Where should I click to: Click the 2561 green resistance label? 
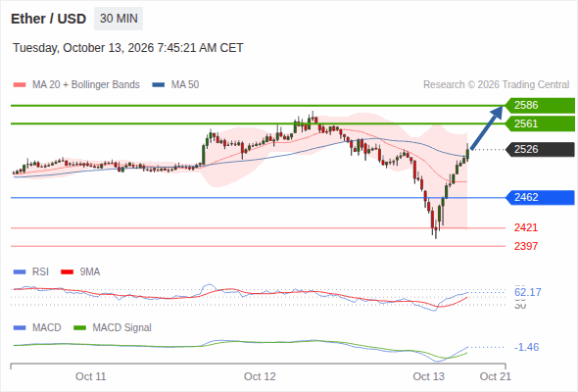click(540, 123)
